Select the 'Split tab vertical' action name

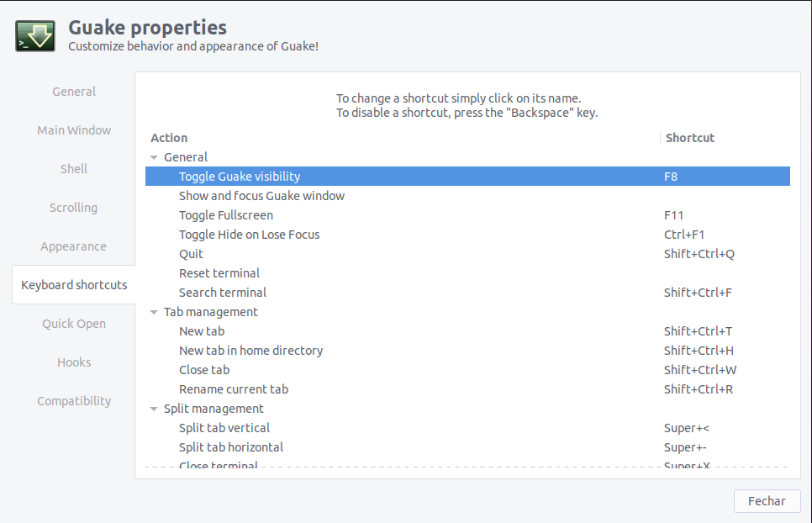pos(224,428)
